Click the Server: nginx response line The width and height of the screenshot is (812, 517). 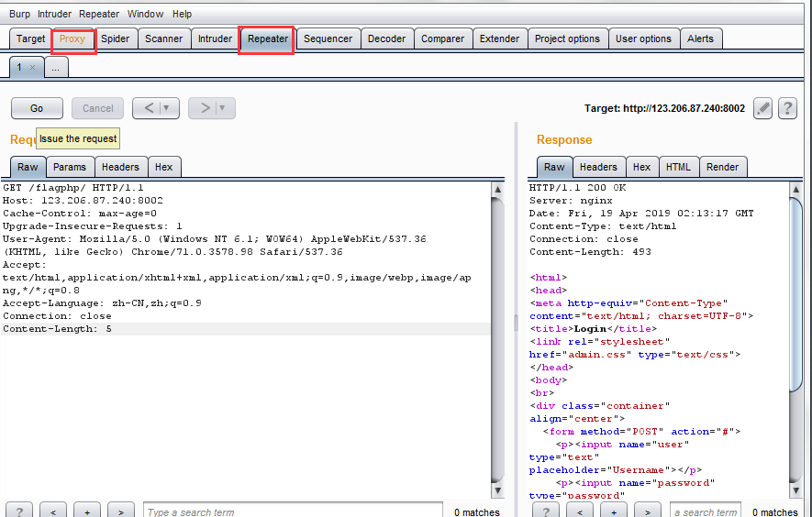571,200
